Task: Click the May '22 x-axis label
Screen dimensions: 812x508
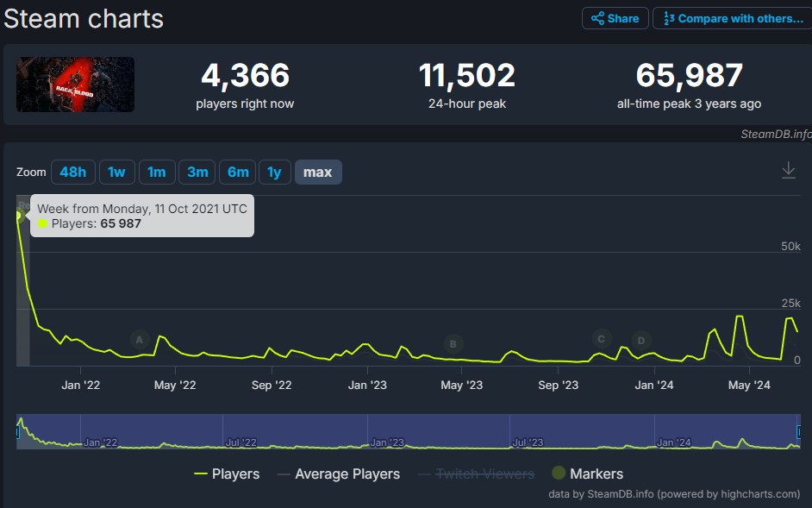Action: 175,386
